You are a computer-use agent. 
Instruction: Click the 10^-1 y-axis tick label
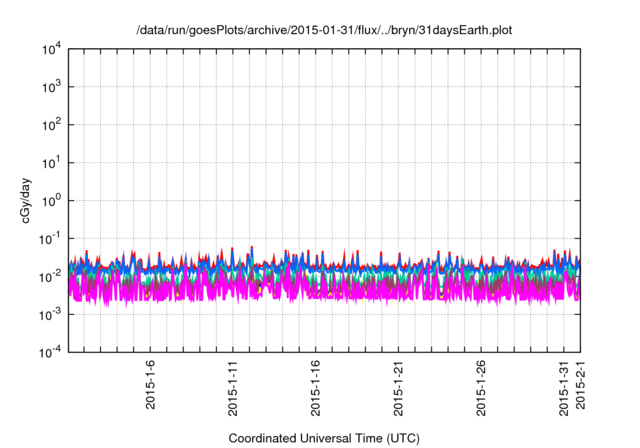(50, 238)
